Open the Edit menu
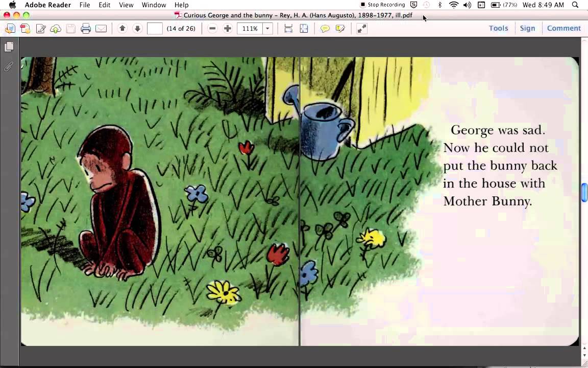This screenshot has height=368, width=588. 104,5
